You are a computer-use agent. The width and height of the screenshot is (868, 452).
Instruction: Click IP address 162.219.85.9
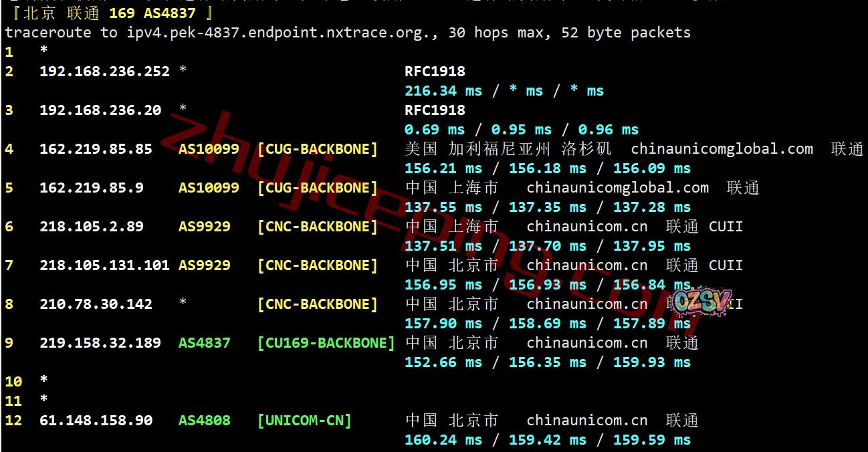92,187
